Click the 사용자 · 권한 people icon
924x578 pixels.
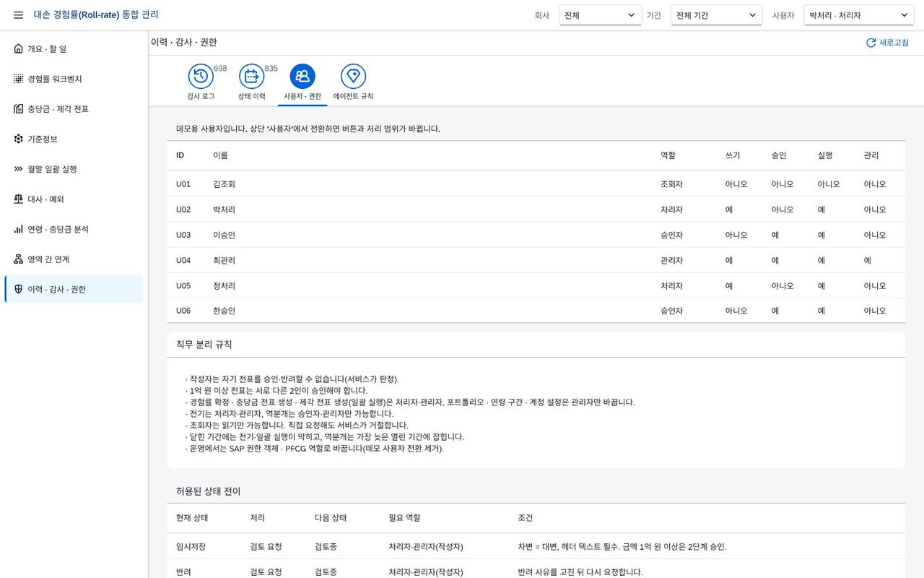(302, 76)
